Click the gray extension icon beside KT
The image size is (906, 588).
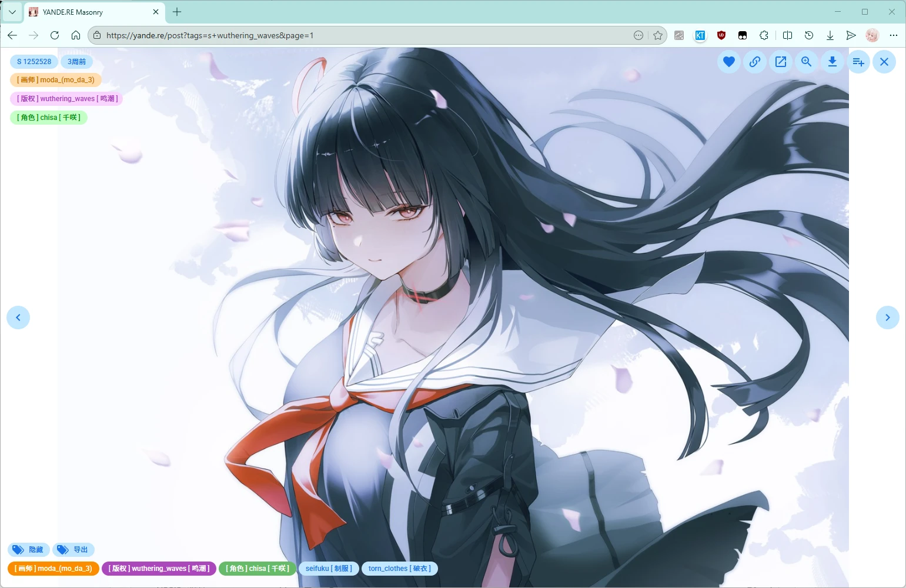pos(679,35)
